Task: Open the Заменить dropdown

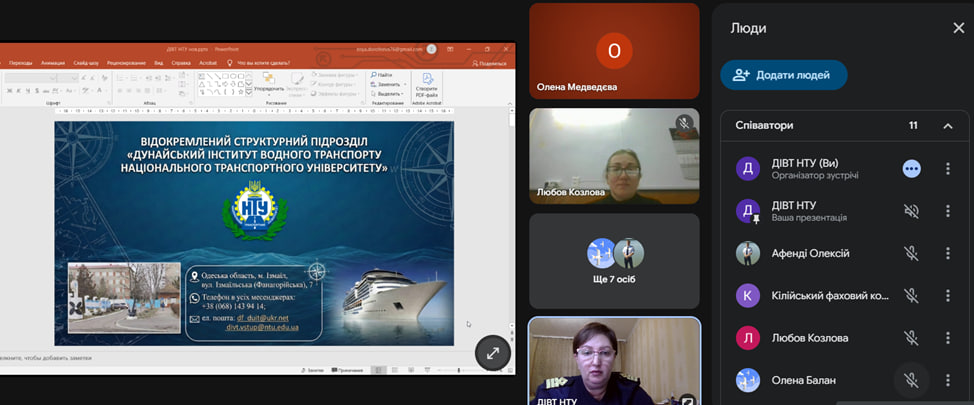Action: point(389,84)
